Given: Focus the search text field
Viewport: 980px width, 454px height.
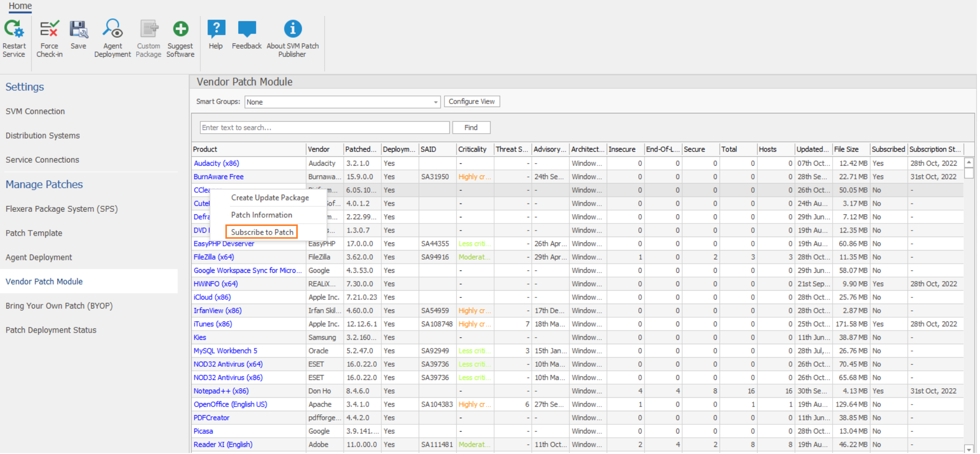Looking at the screenshot, I should (x=325, y=128).
